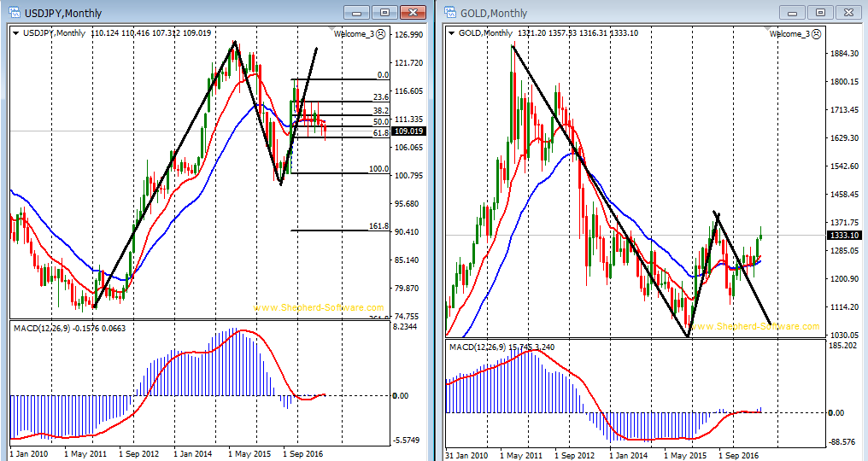Select the 61.8 Fibonacci retracement level
The width and height of the screenshot is (868, 461).
(x=380, y=133)
